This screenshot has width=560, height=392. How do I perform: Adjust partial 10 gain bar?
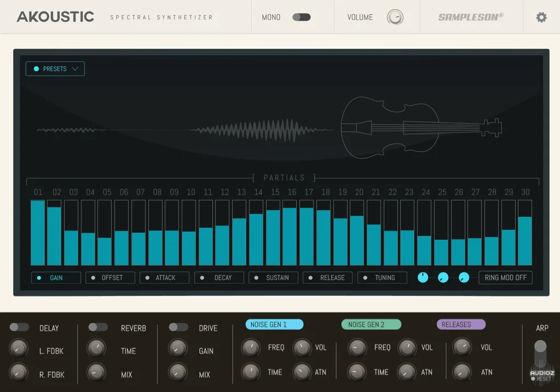(x=189, y=233)
